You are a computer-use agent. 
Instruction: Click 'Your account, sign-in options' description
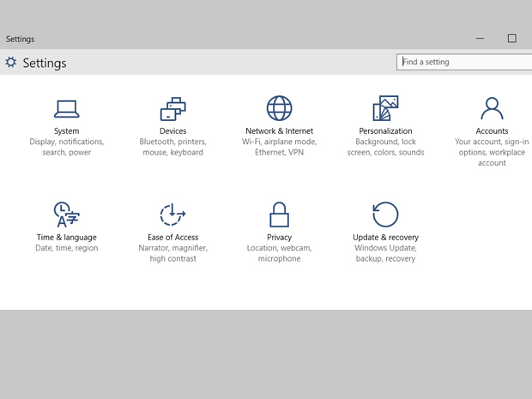492,152
